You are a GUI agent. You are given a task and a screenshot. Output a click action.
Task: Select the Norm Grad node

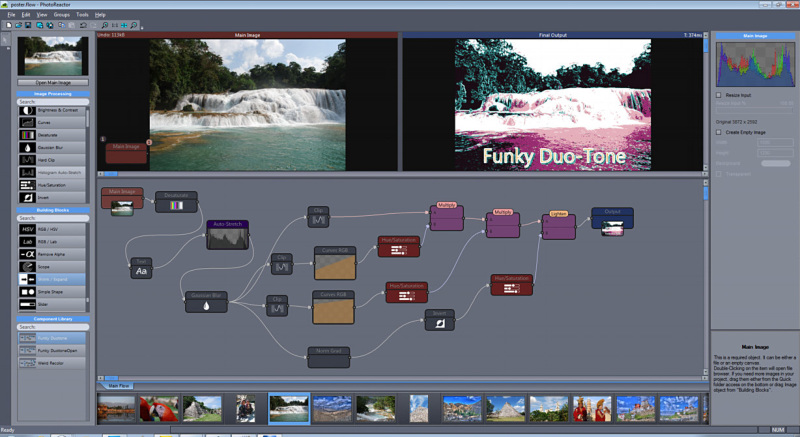pyautogui.click(x=329, y=357)
